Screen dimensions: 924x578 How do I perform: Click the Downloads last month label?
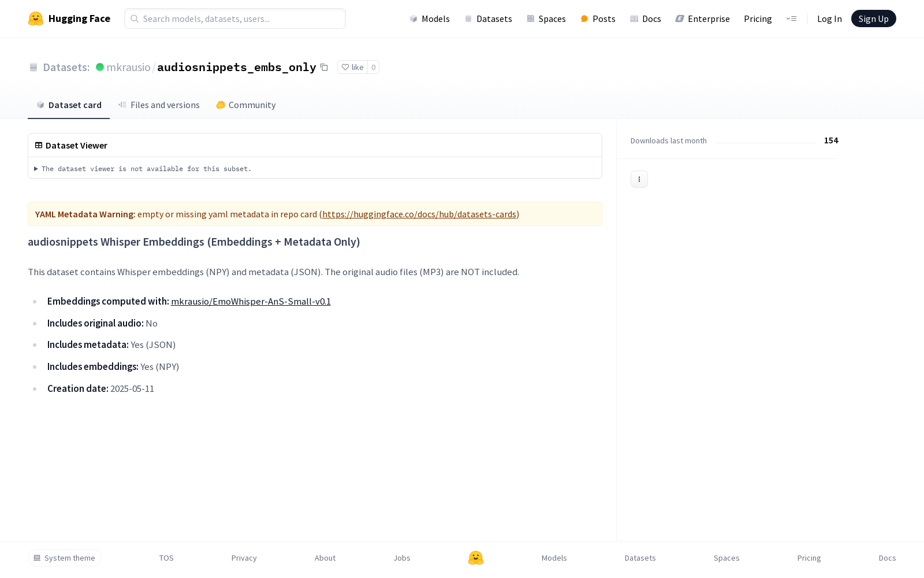[x=669, y=140]
